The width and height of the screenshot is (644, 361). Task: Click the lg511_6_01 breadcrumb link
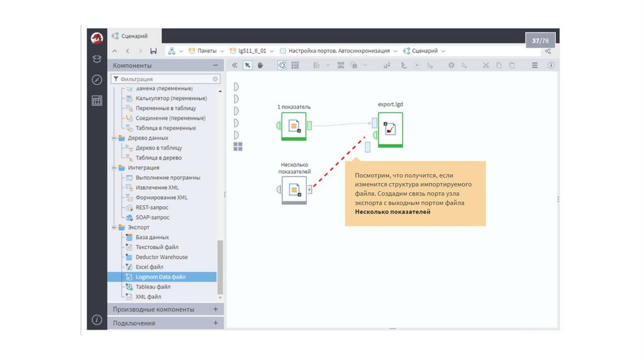252,51
